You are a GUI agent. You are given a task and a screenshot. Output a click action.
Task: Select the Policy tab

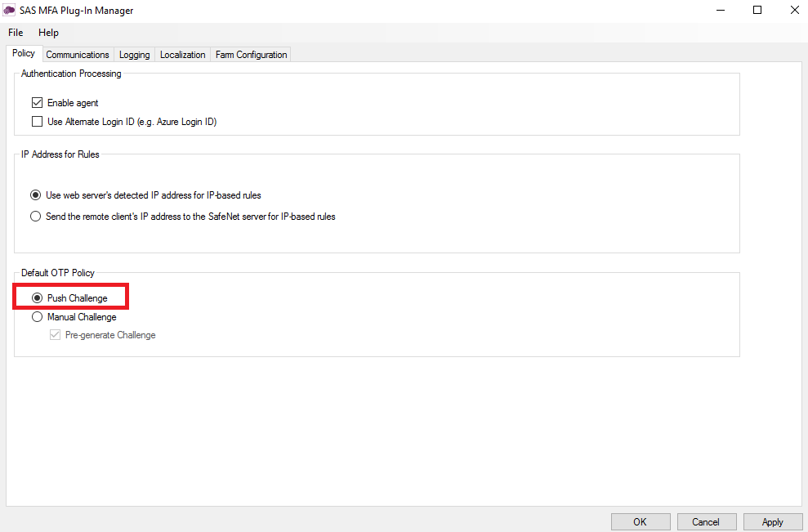tap(24, 54)
